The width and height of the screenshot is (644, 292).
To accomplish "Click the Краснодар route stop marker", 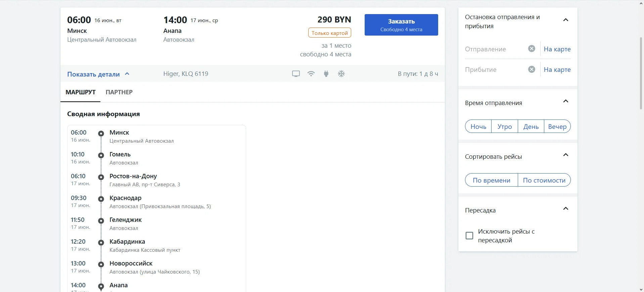I will 101,199.
